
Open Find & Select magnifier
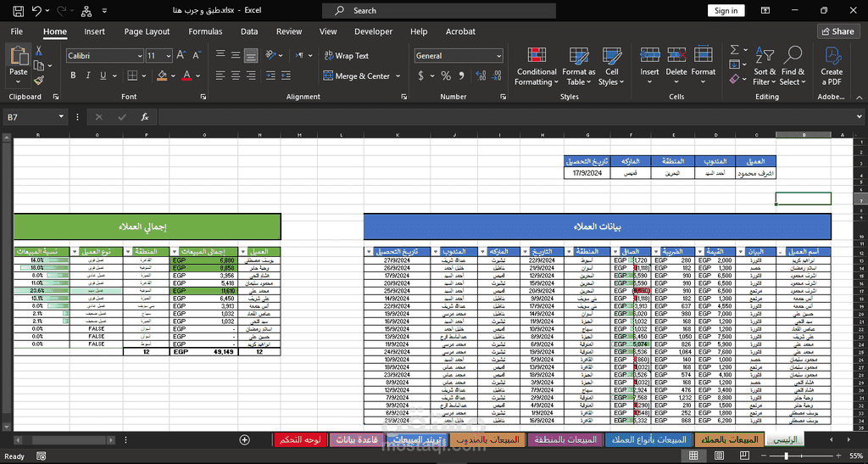coord(793,66)
